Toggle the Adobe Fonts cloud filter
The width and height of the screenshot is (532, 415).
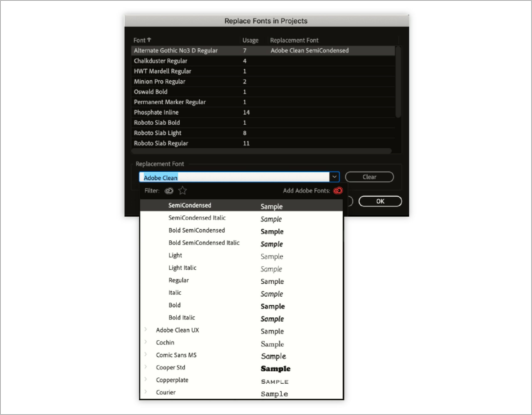click(x=169, y=191)
